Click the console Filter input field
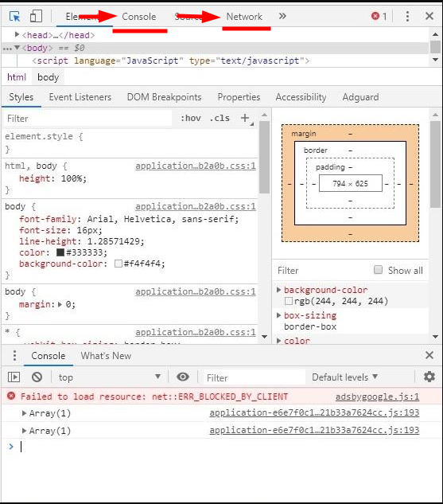This screenshot has height=504, width=443. (255, 377)
